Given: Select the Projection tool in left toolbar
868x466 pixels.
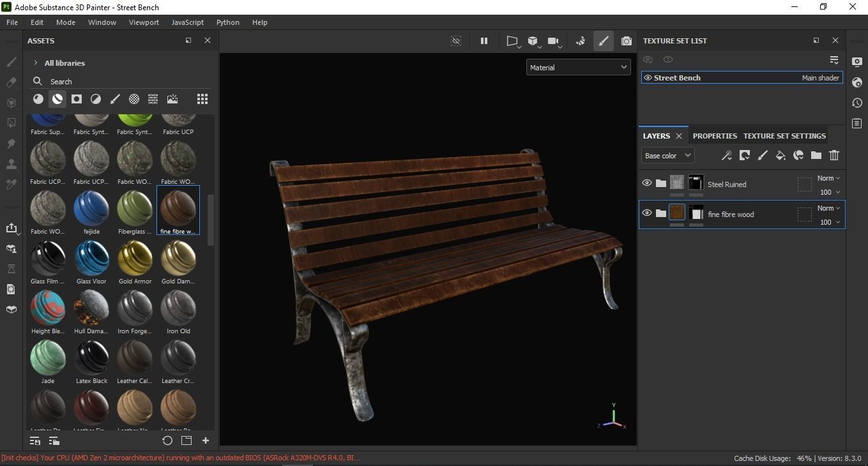Looking at the screenshot, I should 11,103.
